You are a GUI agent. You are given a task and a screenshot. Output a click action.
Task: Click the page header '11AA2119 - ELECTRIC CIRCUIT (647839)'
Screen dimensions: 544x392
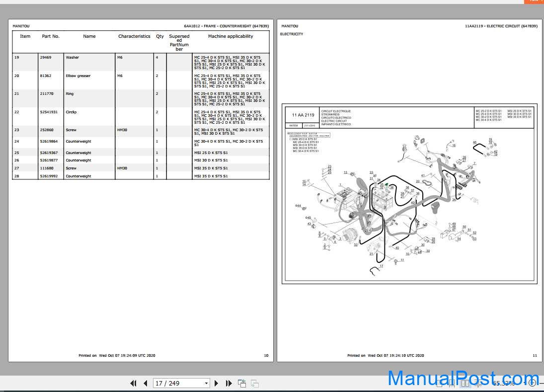coord(501,26)
